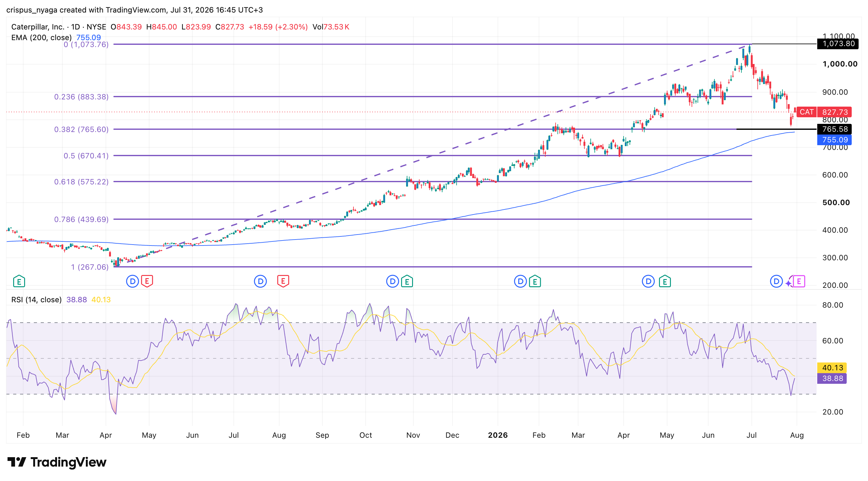868x481 pixels.
Task: Click the dividend marker in July 2026
Action: click(x=776, y=281)
